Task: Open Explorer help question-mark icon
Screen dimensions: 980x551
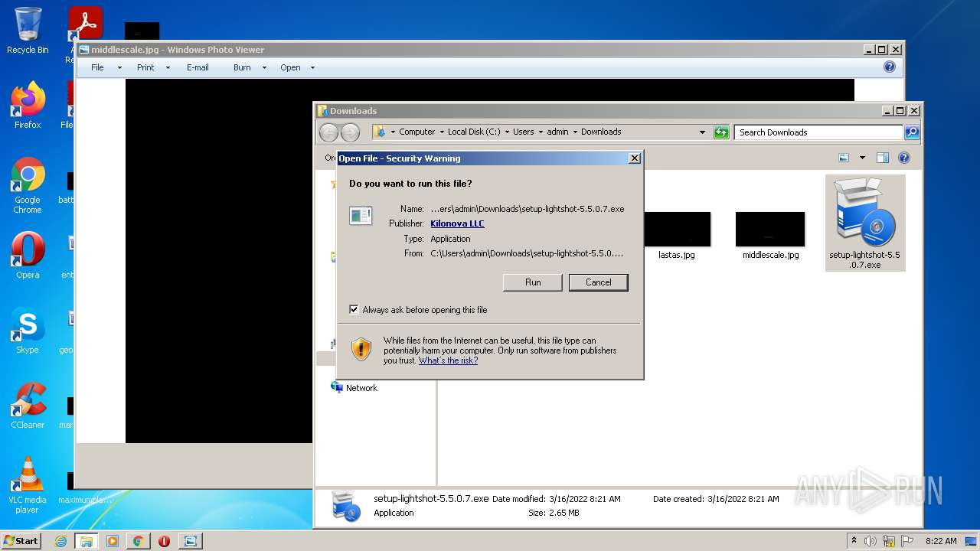Action: coord(903,158)
